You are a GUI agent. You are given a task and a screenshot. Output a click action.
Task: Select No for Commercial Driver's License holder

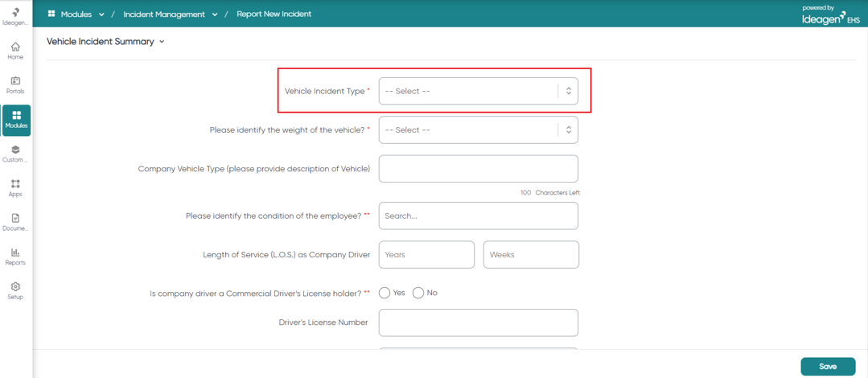418,293
